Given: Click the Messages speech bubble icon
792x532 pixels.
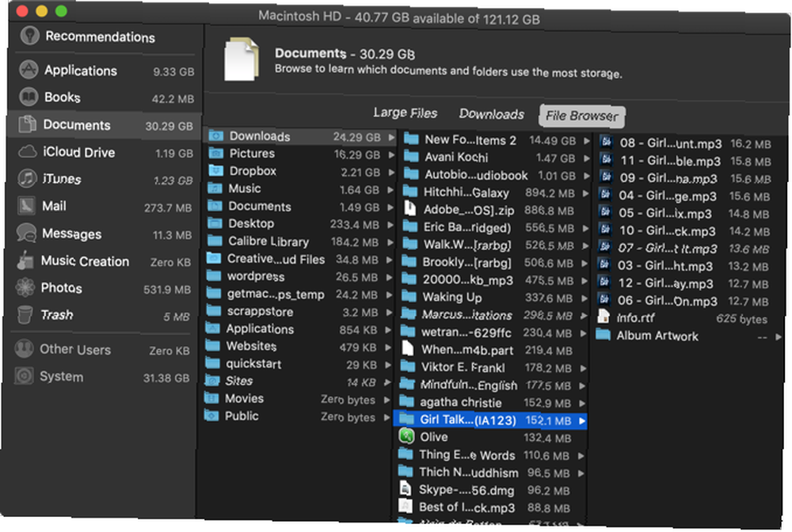Looking at the screenshot, I should click(x=26, y=233).
